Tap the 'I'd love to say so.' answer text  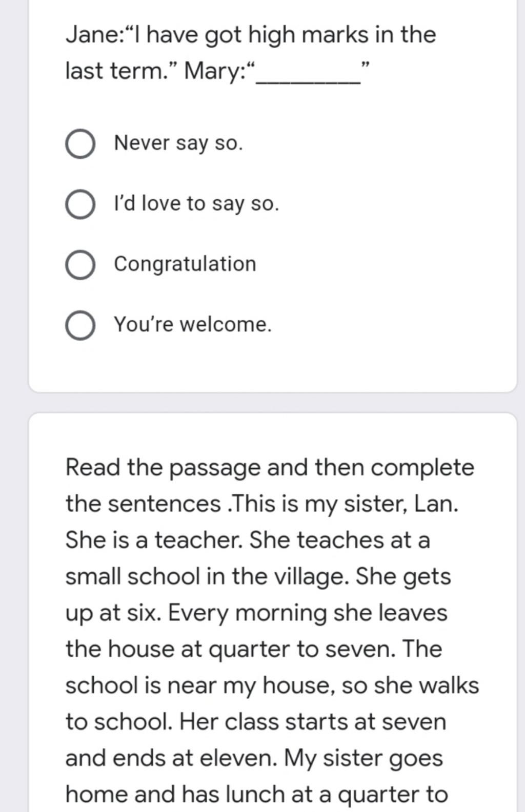pos(196,204)
